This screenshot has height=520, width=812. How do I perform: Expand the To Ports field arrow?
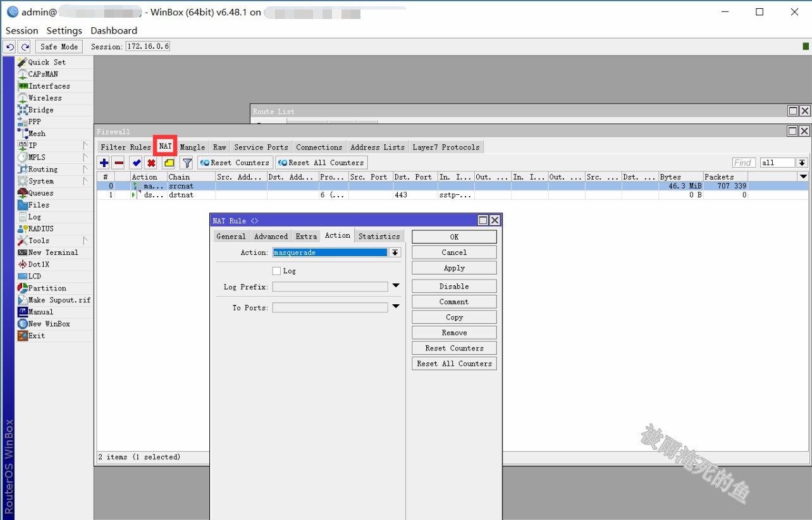pyautogui.click(x=396, y=307)
